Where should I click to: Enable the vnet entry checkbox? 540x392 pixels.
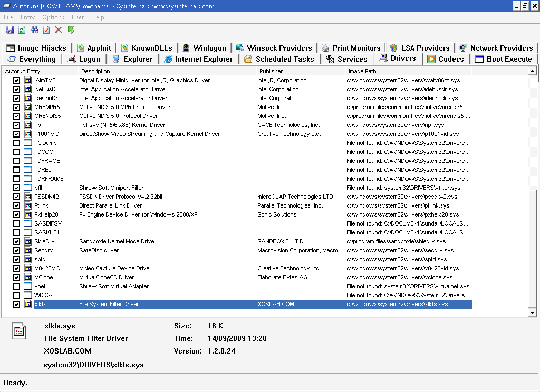click(x=16, y=286)
